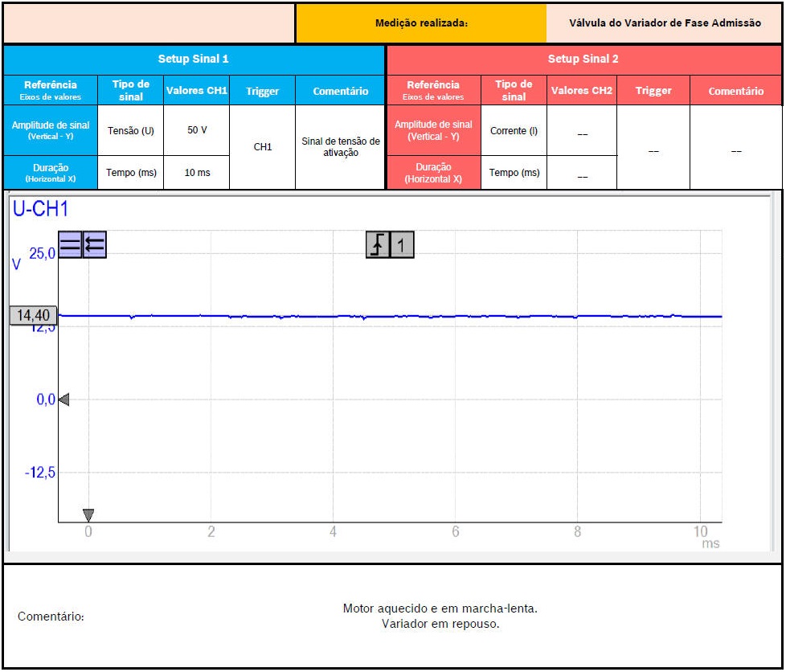This screenshot has width=786, height=672.
Task: Click the trigger position triangle on time axis
Action: 88,514
